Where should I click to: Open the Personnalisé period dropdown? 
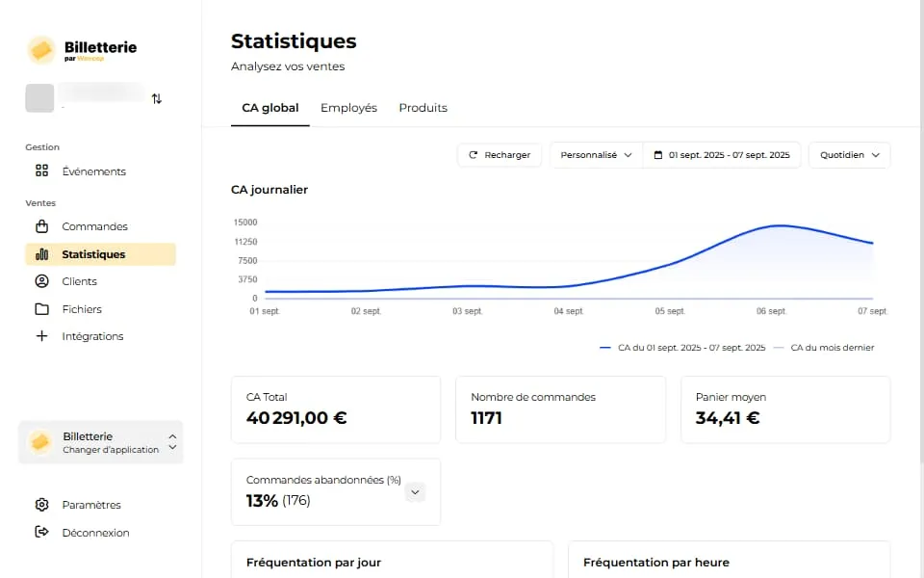pyautogui.click(x=596, y=155)
